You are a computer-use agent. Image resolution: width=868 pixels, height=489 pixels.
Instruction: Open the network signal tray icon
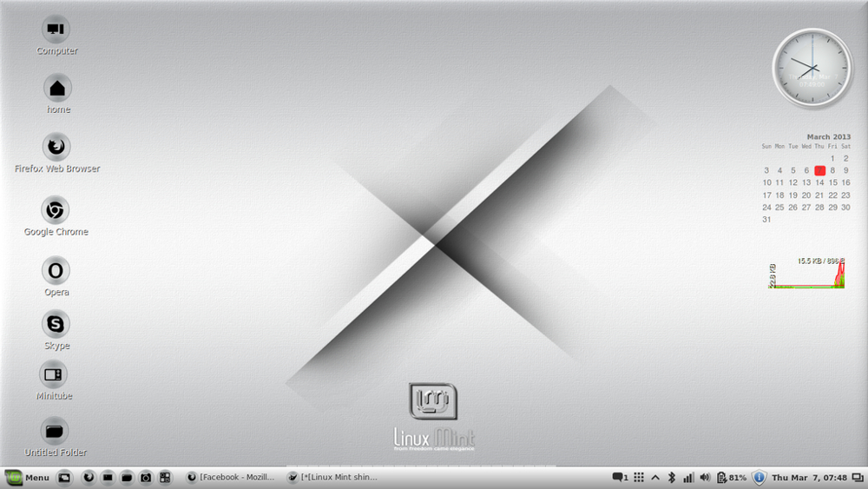pos(688,478)
